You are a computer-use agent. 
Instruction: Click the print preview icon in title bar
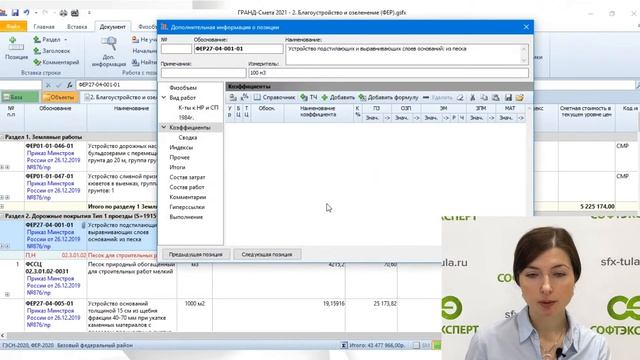(x=75, y=13)
